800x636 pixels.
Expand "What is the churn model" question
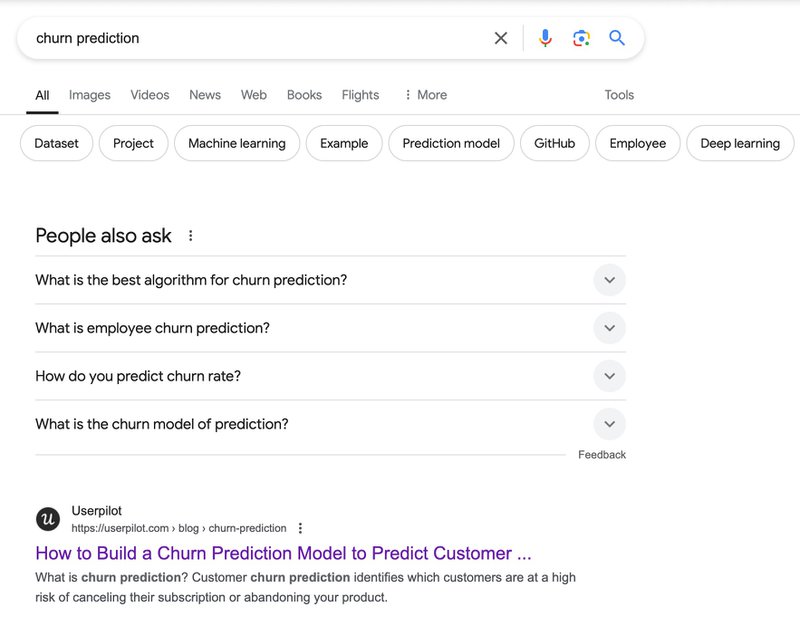click(x=609, y=424)
